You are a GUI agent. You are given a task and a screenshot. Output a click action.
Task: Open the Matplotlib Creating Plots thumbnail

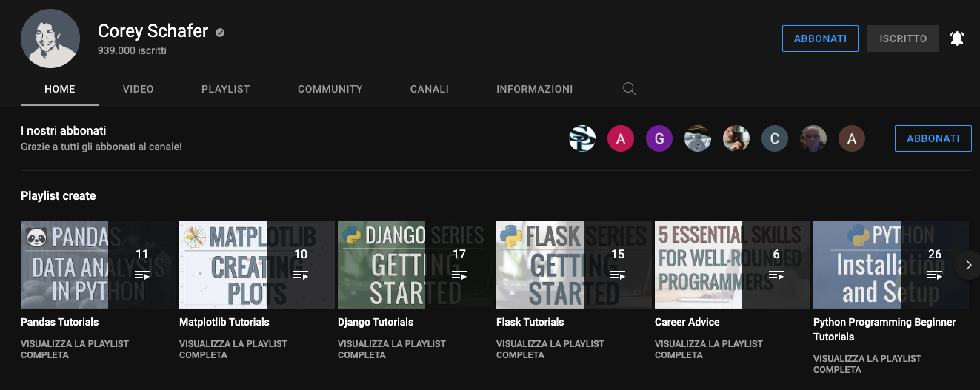[x=257, y=264]
